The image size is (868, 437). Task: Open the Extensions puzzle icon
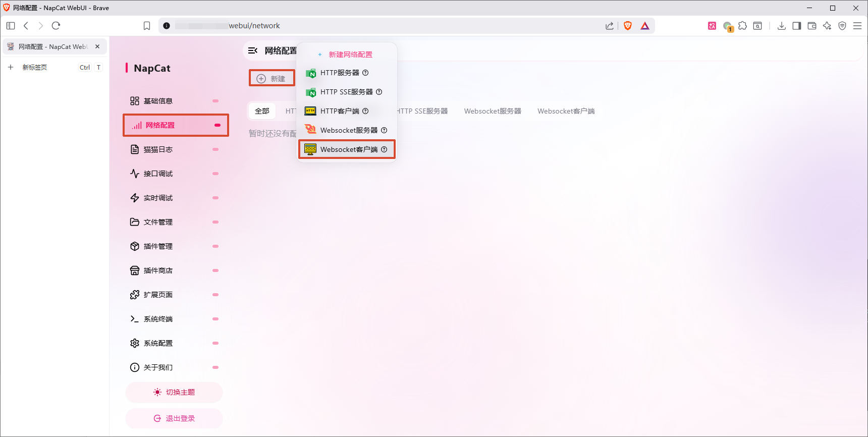coord(742,26)
